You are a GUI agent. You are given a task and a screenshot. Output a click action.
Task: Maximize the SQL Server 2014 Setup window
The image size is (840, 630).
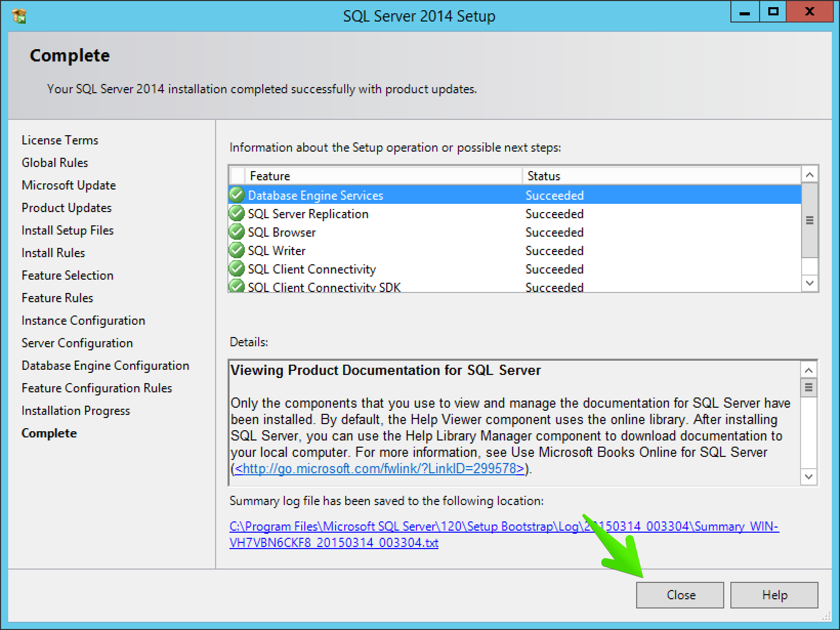(773, 13)
